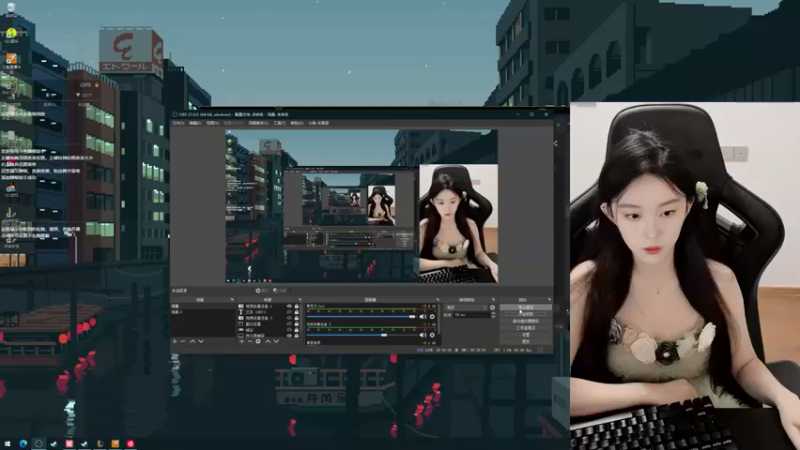
Task: Float the Controls dock with its header pop-out icon
Action: click(x=549, y=299)
